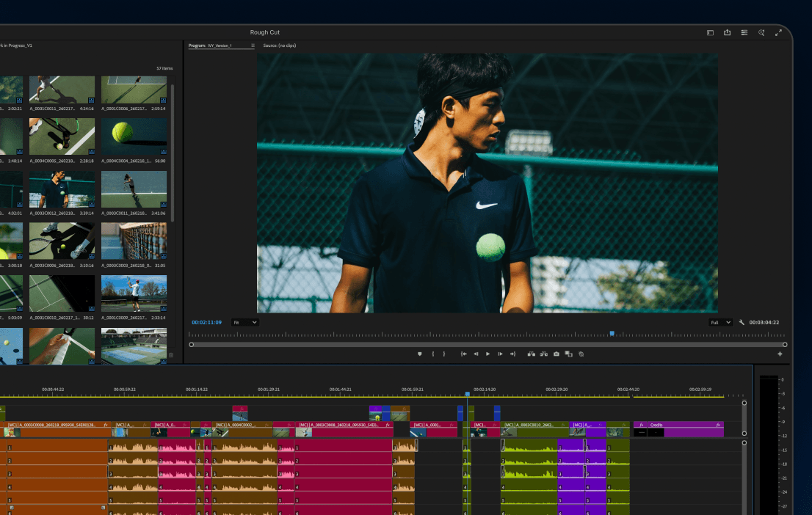Click the Rough Cut project title

click(x=264, y=32)
